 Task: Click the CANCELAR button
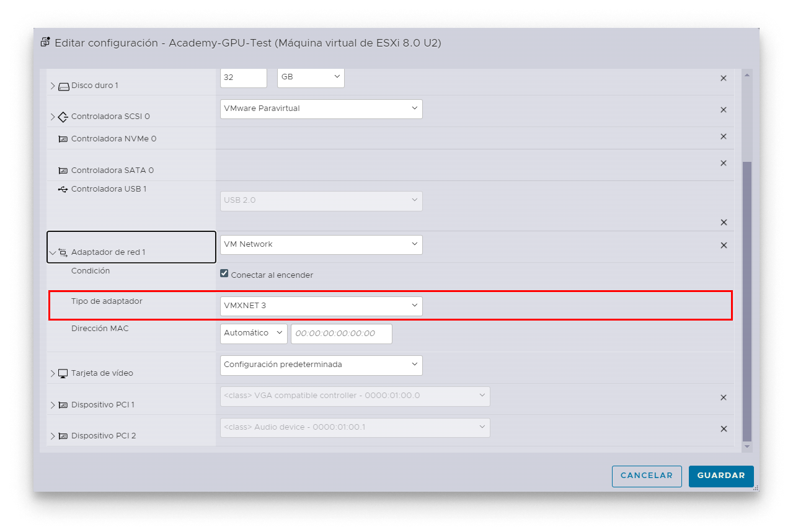646,476
